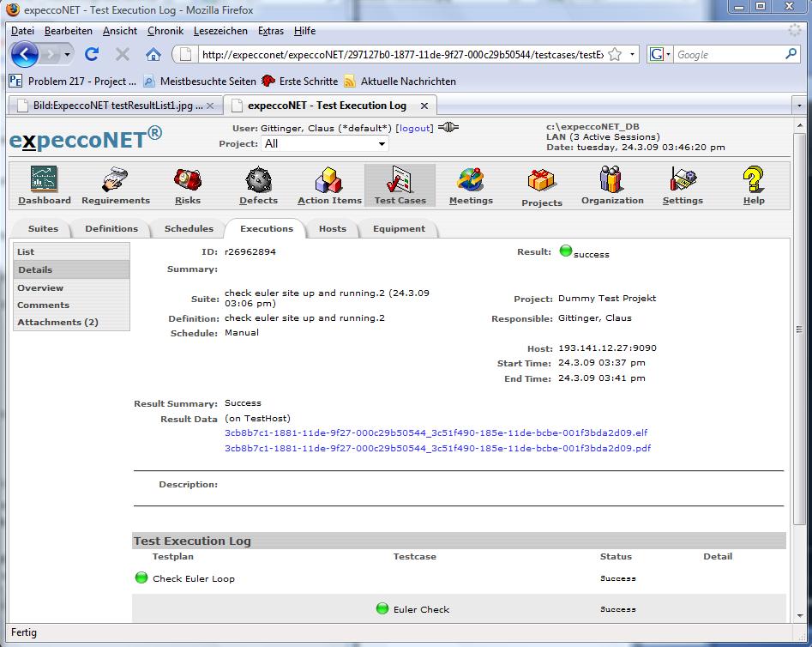Open the Organization people icon
The image size is (812, 647).
click(612, 179)
